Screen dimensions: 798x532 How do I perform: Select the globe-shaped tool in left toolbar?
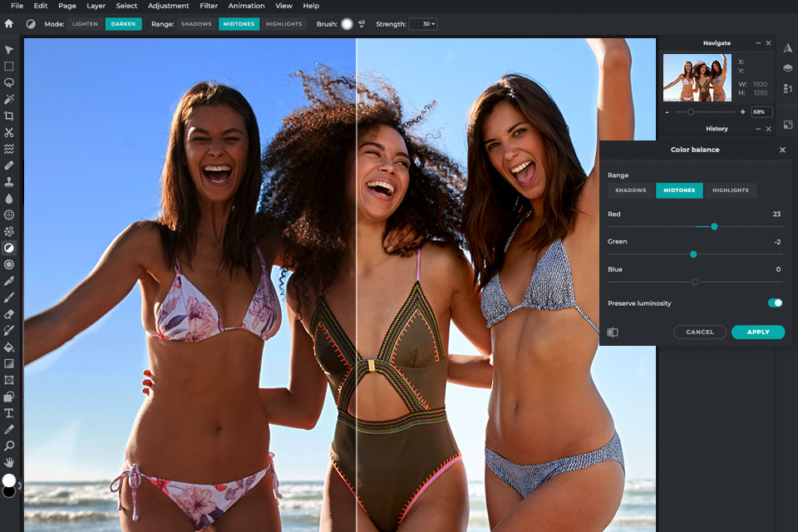point(8,214)
